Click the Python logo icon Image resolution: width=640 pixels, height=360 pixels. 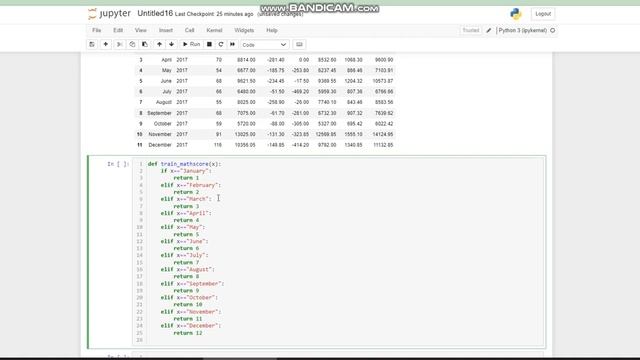coord(516,14)
